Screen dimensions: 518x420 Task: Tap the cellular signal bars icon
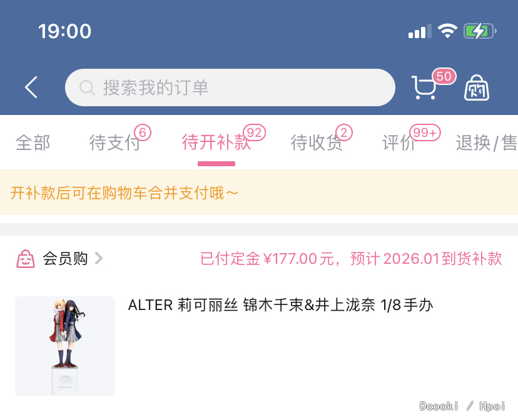(x=420, y=31)
